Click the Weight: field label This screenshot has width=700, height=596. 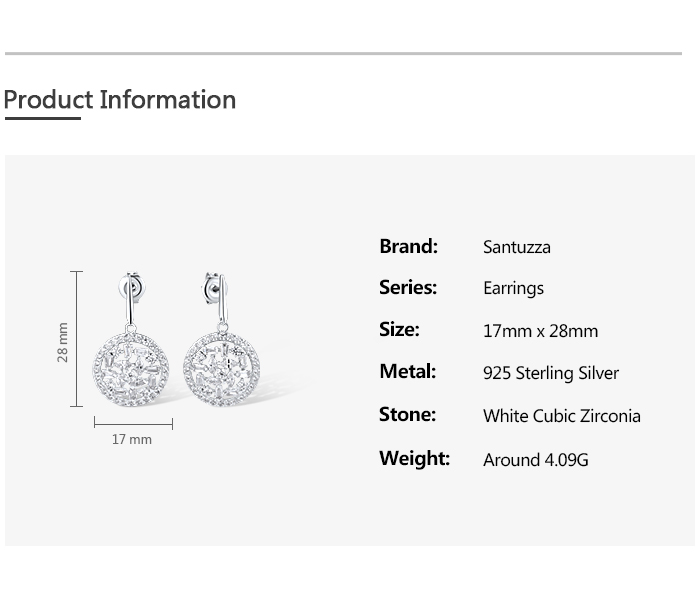(x=414, y=458)
